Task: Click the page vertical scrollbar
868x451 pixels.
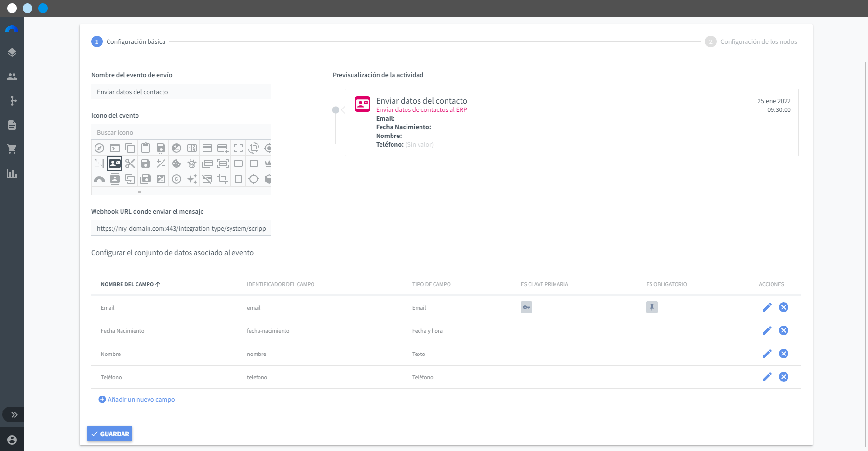Action: coord(866,254)
